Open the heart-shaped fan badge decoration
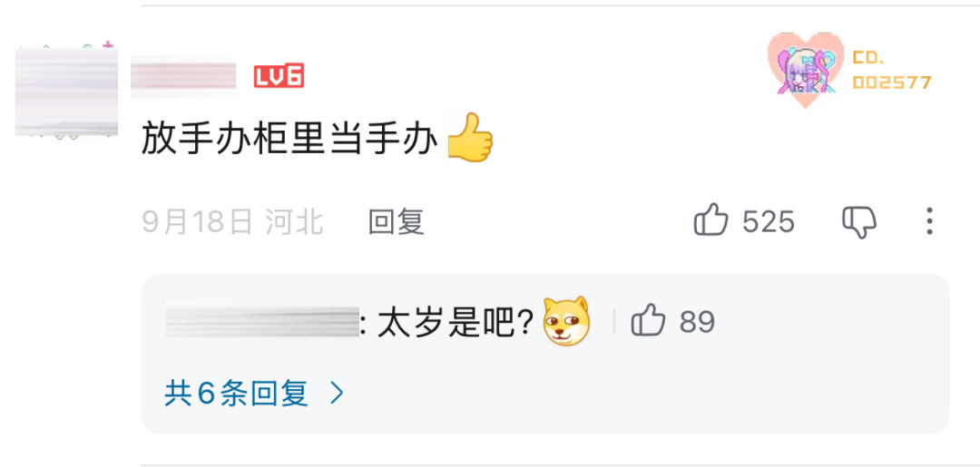Viewport: 980px width, 467px height. 805,71
